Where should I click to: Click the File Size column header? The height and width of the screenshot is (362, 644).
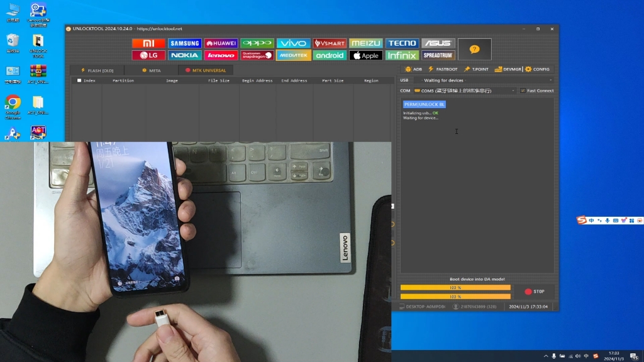pos(218,80)
